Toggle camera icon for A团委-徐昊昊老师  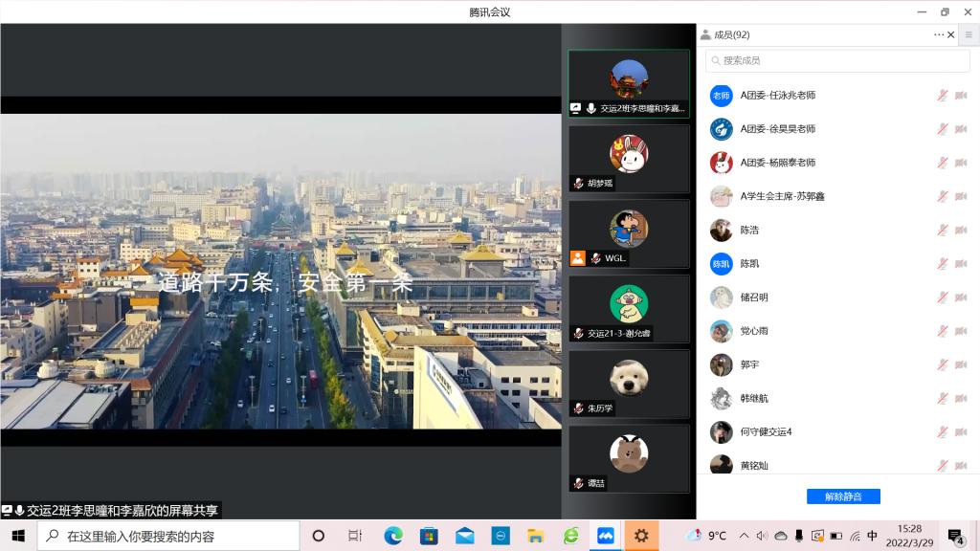[961, 129]
